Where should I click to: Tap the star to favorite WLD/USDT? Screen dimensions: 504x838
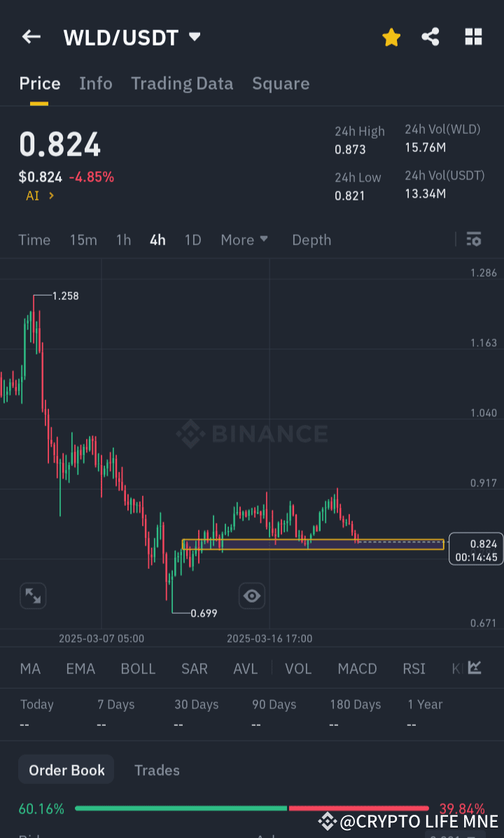tap(391, 37)
